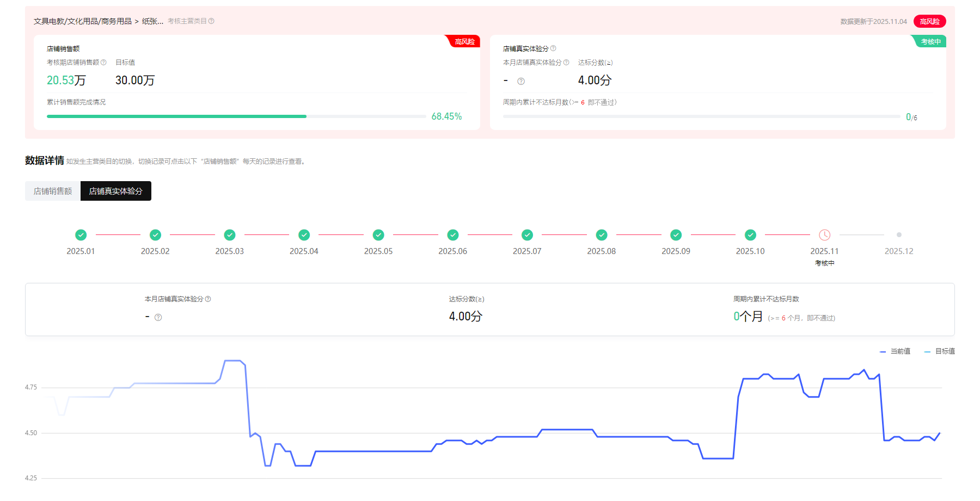This screenshot has height=501, width=980.
Task: Click help icon next to 本月店铺真实体验分 in top card
Action: pyautogui.click(x=566, y=63)
